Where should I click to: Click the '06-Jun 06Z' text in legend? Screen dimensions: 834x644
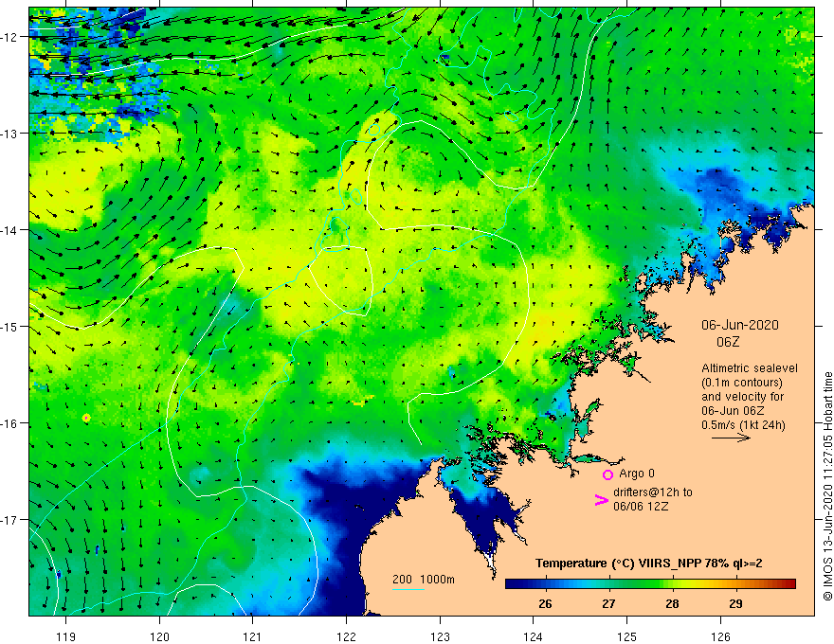[x=733, y=411]
